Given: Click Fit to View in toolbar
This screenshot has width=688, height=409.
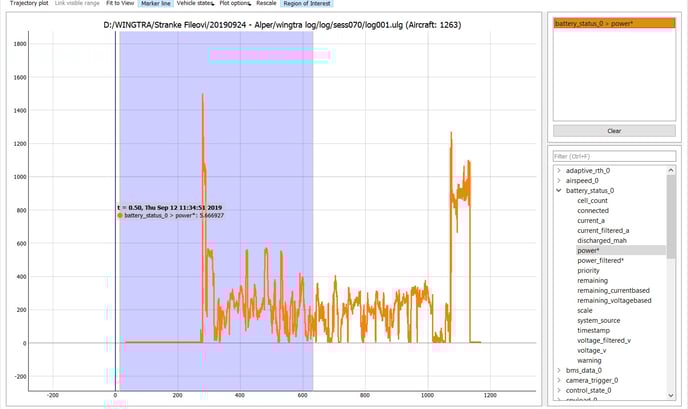Looking at the screenshot, I should (x=120, y=4).
